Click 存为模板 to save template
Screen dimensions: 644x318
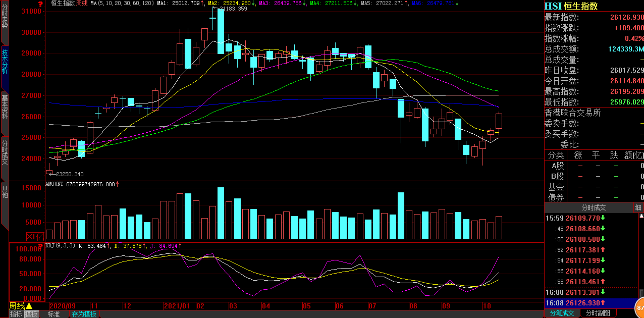(83, 314)
